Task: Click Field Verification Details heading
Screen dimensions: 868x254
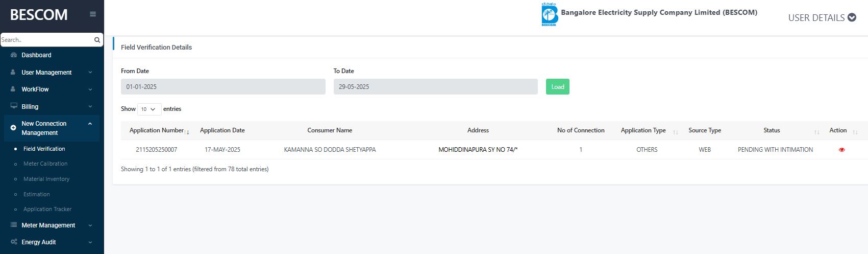Action: click(156, 47)
